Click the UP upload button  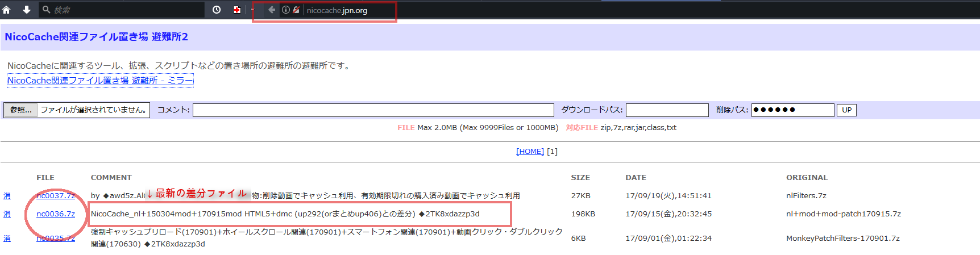846,110
